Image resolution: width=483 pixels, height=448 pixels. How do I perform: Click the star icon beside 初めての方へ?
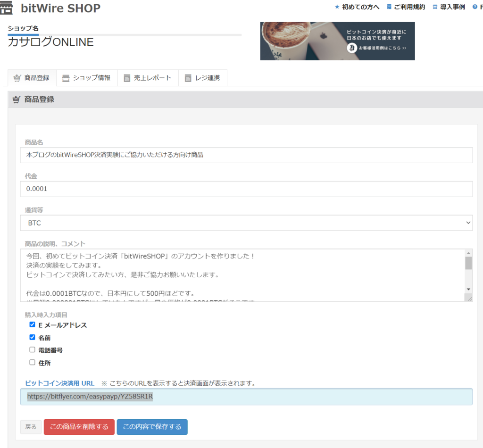[336, 7]
